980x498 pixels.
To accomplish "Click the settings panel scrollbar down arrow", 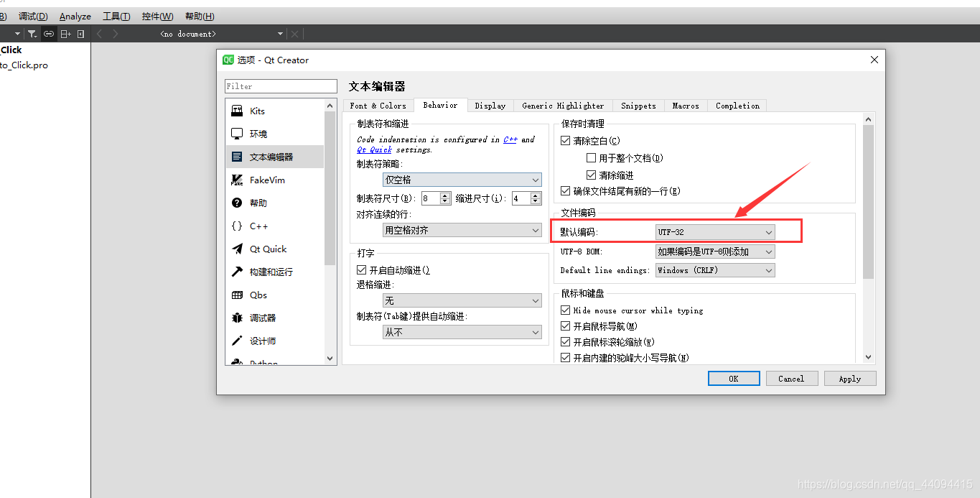I will [x=869, y=356].
